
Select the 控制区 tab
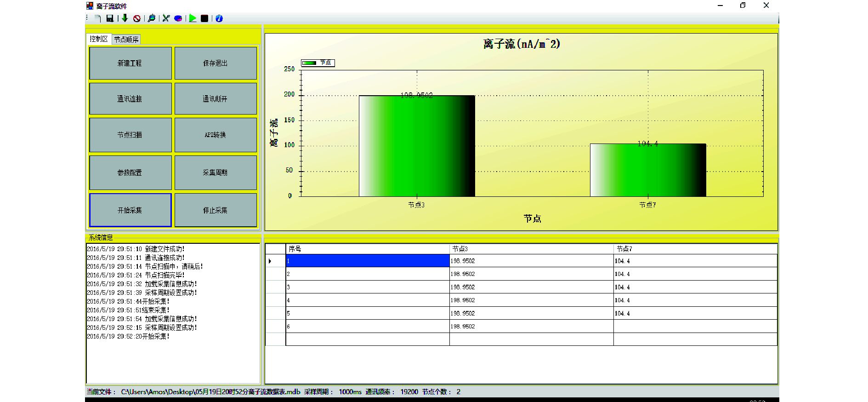99,39
